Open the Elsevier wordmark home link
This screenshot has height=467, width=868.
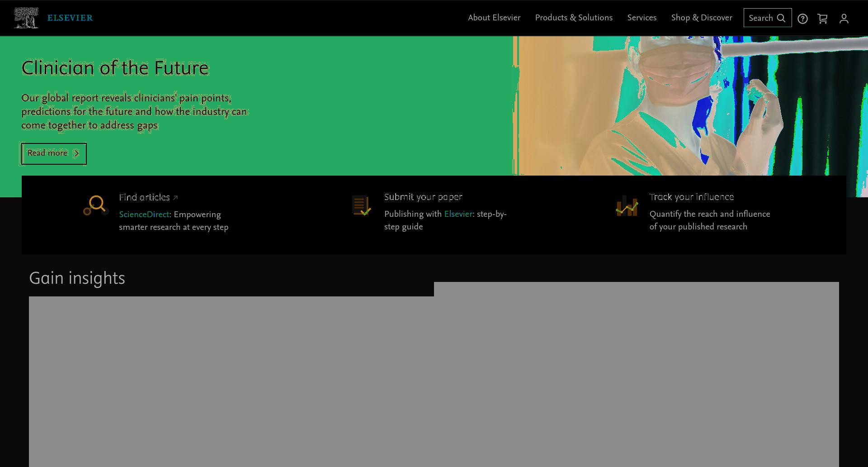[x=70, y=18]
